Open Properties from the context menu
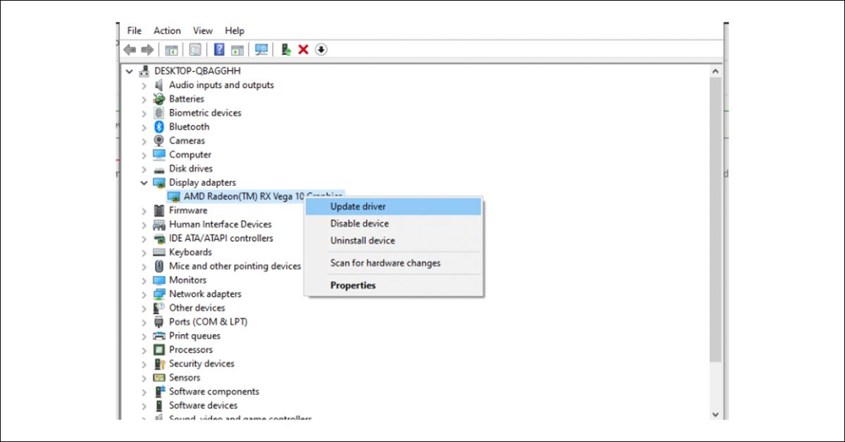845x442 pixels. 353,285
